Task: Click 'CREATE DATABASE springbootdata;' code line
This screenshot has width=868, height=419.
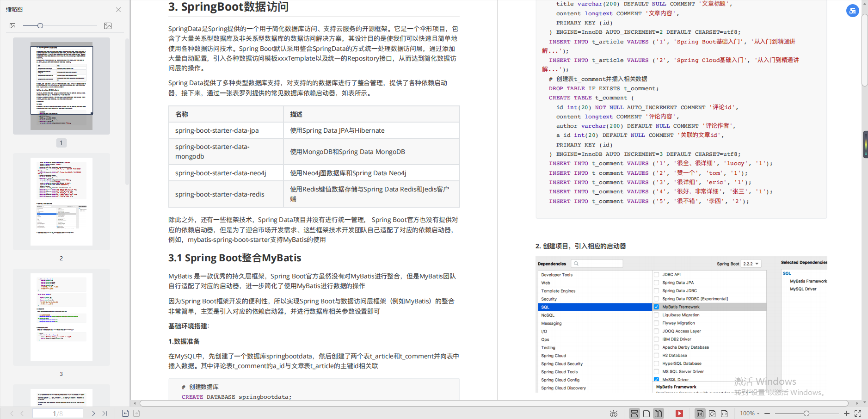Action: click(236, 397)
